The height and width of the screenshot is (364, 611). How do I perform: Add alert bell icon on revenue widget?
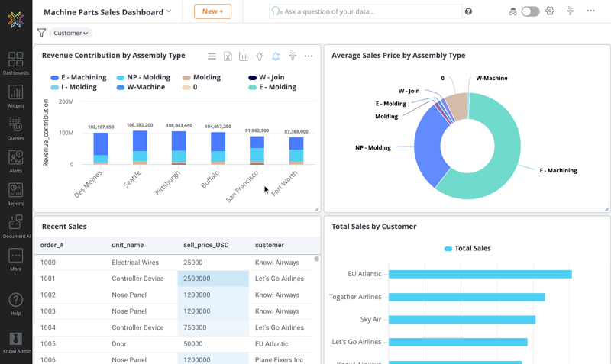(x=276, y=56)
